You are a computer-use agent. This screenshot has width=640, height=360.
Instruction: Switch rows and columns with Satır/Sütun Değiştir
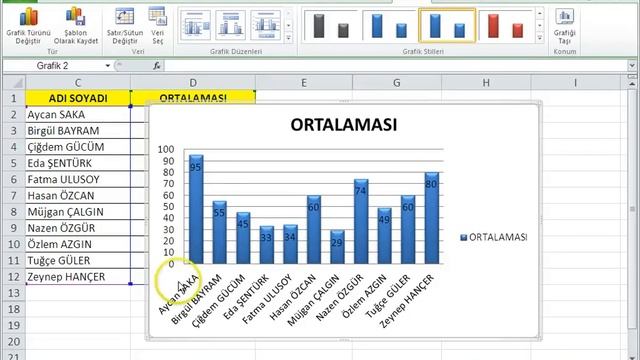[125, 26]
